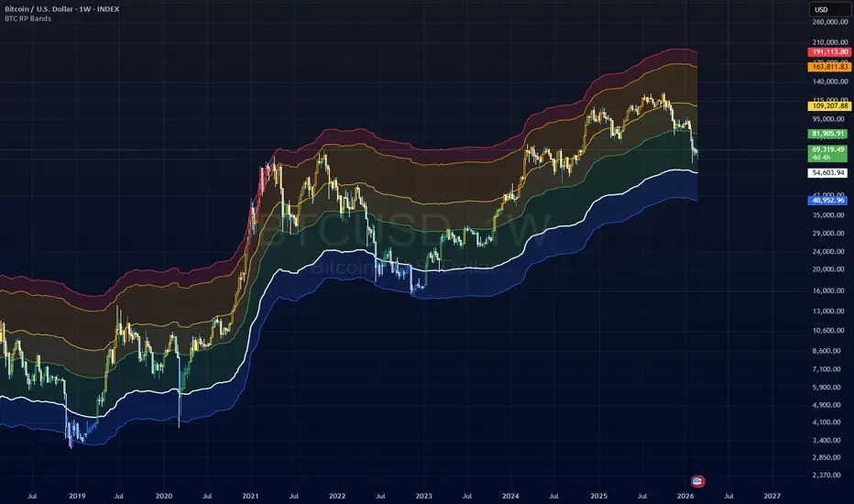The image size is (854, 504).
Task: Click the 2019 label on time axis
Action: [77, 496]
